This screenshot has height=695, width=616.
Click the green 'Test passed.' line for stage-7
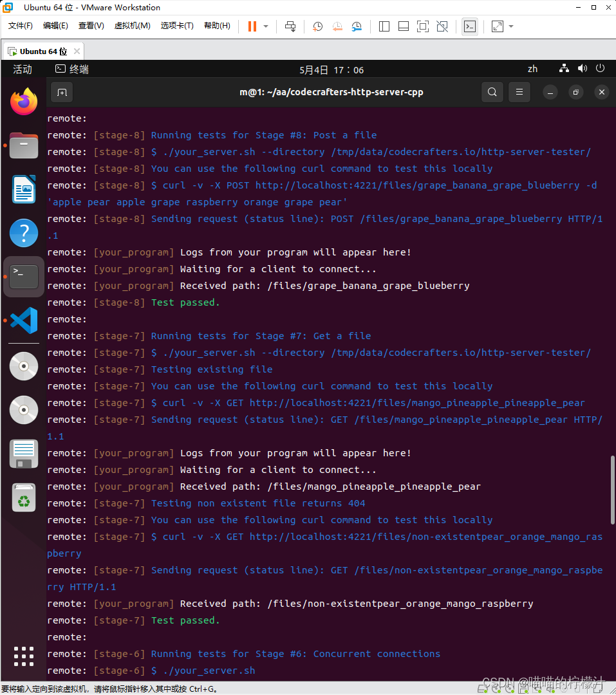(x=185, y=620)
